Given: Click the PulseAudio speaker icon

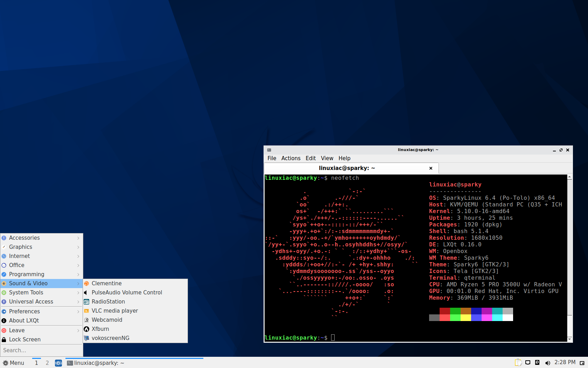Looking at the screenshot, I should click(x=86, y=293).
